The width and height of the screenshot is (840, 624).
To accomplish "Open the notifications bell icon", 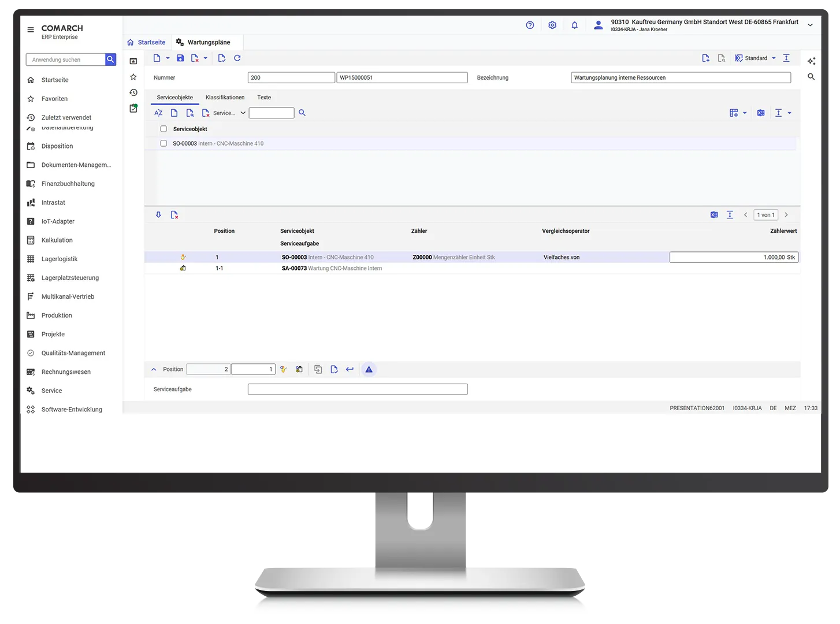I will [574, 25].
